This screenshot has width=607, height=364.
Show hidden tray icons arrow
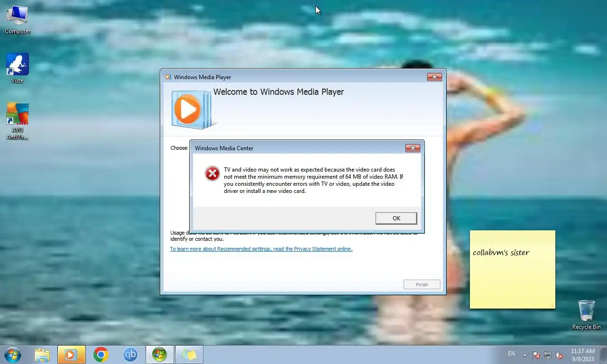pos(524,355)
